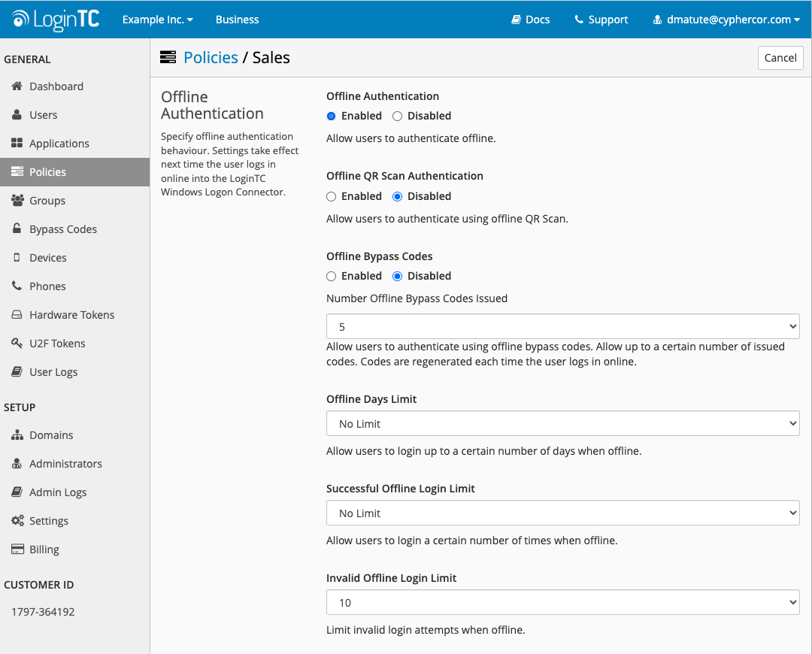Click the Settings gears icon
The image size is (812, 654).
click(x=17, y=521)
